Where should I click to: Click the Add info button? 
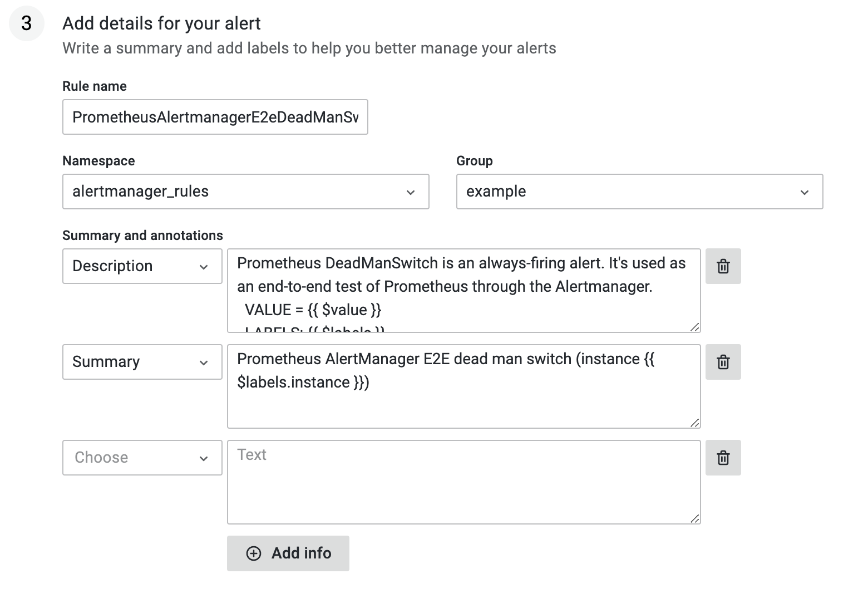pos(288,553)
